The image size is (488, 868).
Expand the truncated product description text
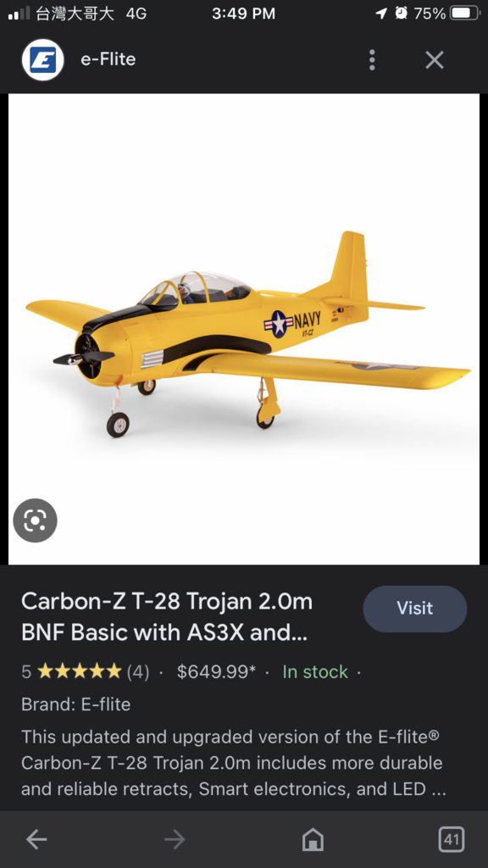click(x=234, y=763)
